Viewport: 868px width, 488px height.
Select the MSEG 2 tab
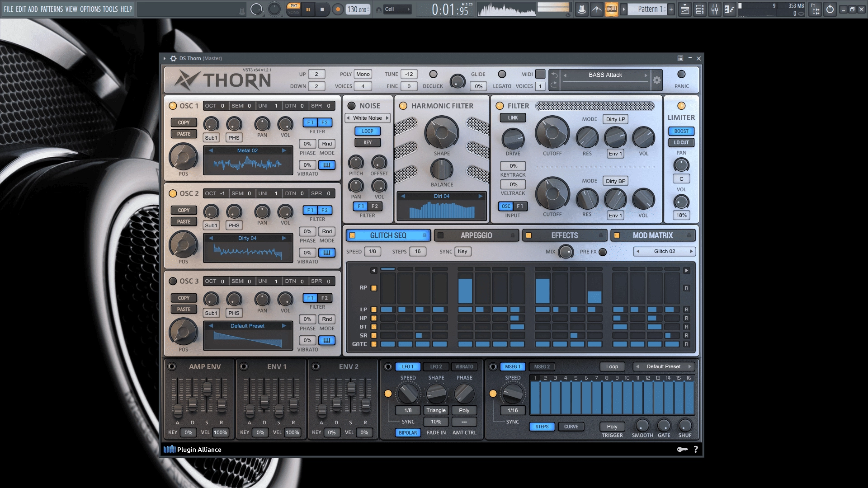click(x=542, y=367)
